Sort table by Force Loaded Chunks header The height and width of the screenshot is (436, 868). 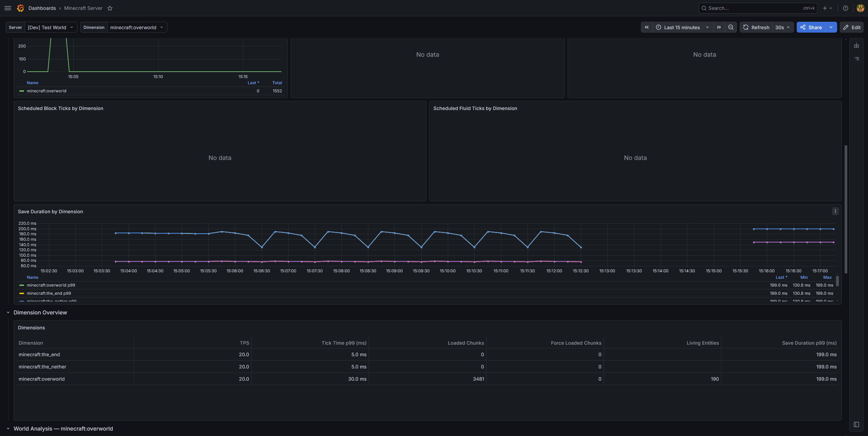[x=576, y=343]
